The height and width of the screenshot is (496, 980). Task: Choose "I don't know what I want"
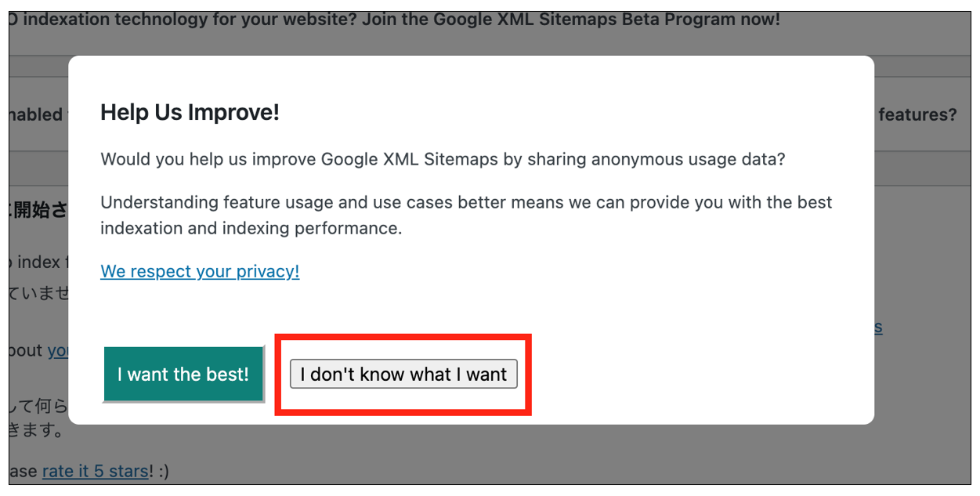[x=403, y=375]
